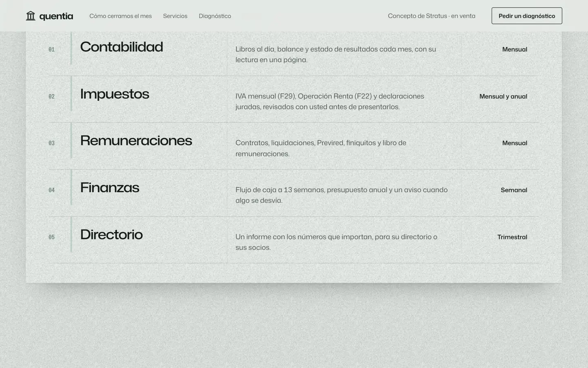Click the "Contratos, liquidaciones, Previred" description

tap(321, 148)
